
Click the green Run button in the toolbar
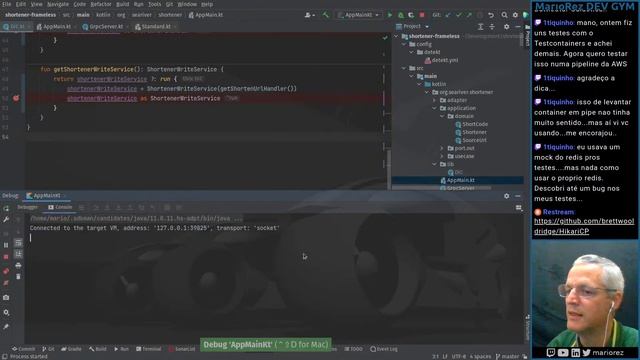tap(390, 15)
